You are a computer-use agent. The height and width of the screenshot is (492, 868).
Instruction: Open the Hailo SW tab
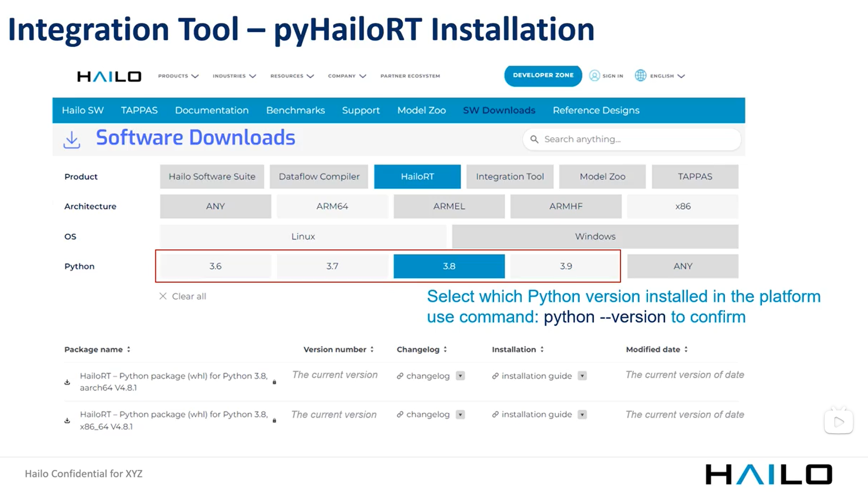[x=83, y=110]
